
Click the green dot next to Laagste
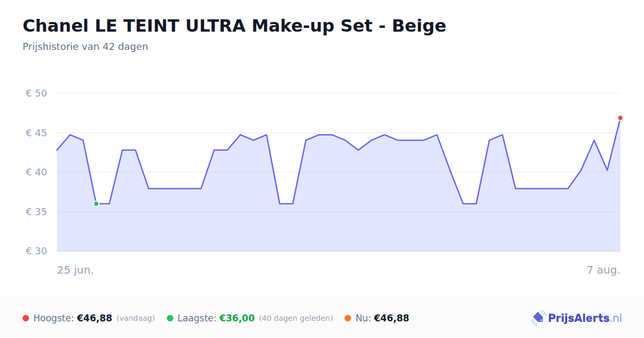click(170, 318)
